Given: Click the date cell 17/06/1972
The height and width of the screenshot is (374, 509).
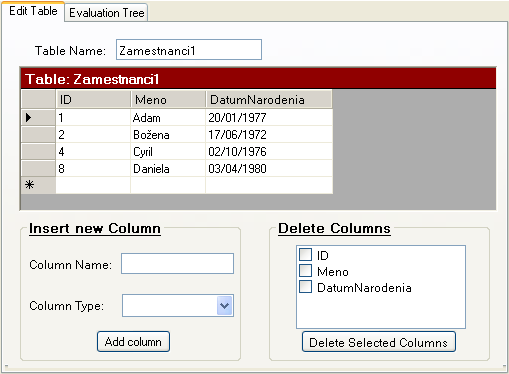Looking at the screenshot, I should [269, 134].
